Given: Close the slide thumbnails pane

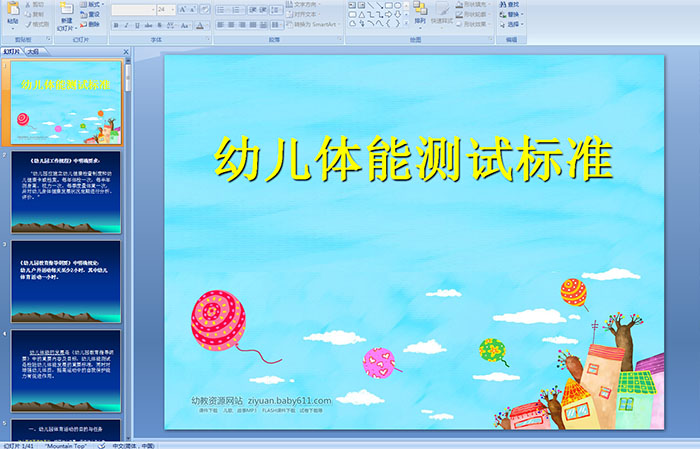Looking at the screenshot, I should 126,52.
